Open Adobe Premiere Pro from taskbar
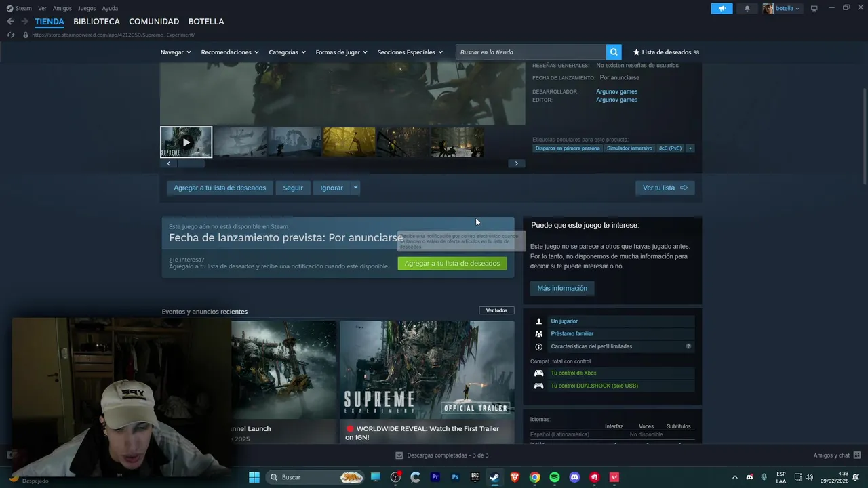 click(x=435, y=477)
